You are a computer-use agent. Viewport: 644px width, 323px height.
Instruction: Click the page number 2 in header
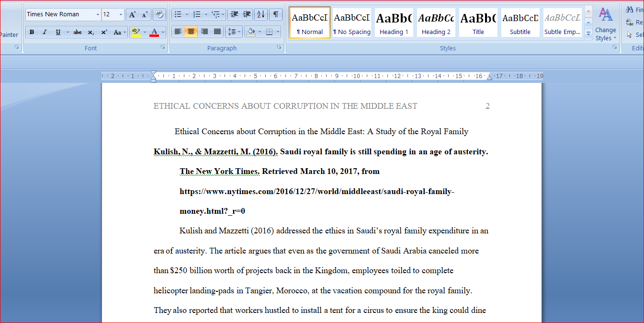tap(487, 106)
